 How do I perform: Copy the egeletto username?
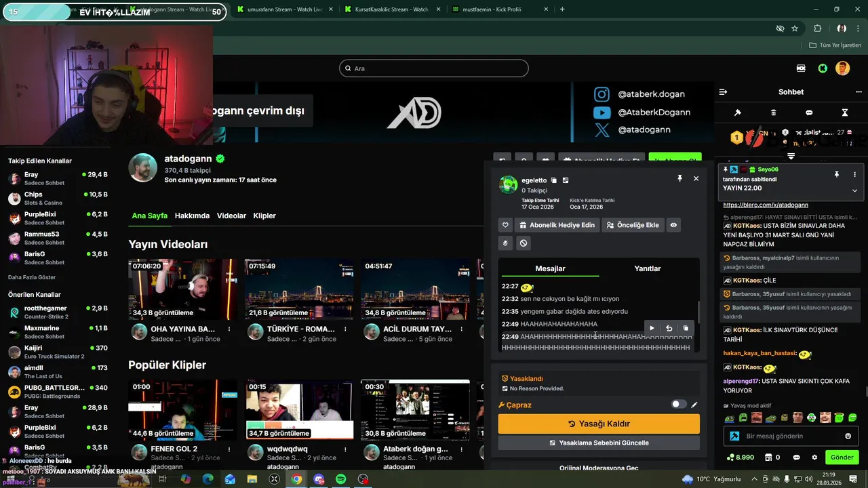pyautogui.click(x=554, y=180)
